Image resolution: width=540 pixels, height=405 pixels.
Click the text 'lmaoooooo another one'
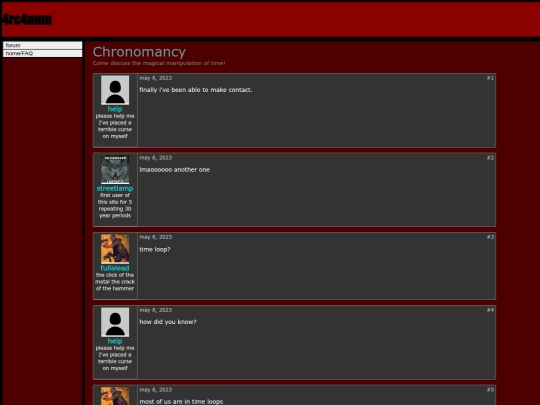175,169
